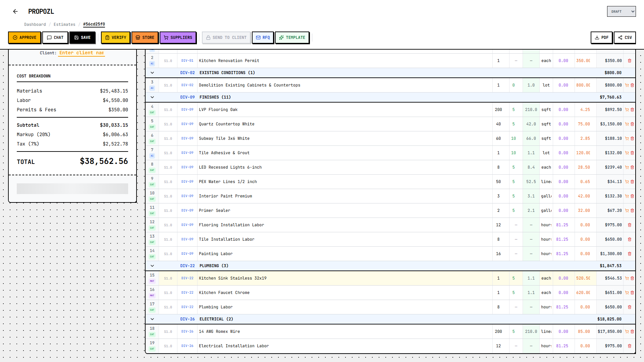Click the client name input field

point(82,53)
